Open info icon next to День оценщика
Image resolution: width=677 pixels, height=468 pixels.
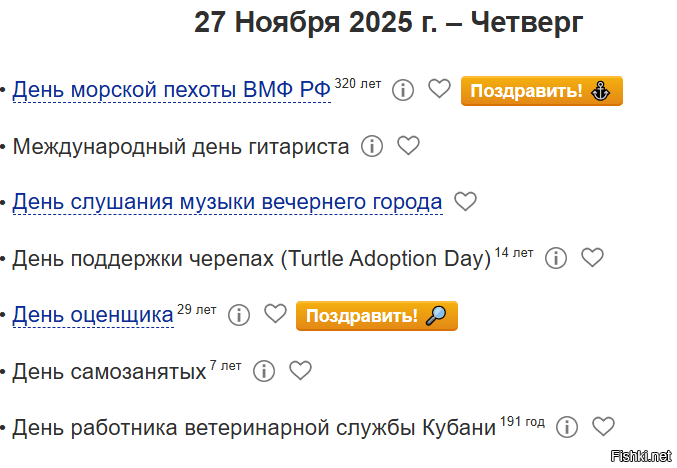(239, 315)
